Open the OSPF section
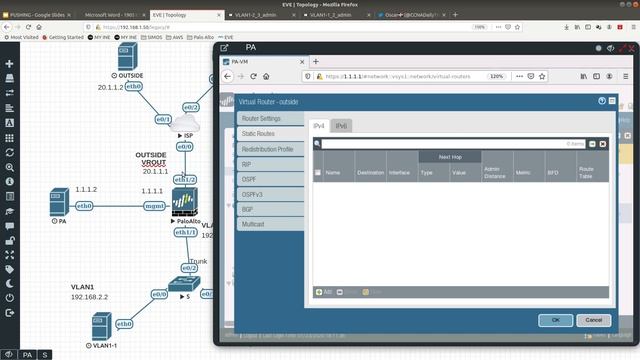The height and width of the screenshot is (360, 640). (x=271, y=179)
